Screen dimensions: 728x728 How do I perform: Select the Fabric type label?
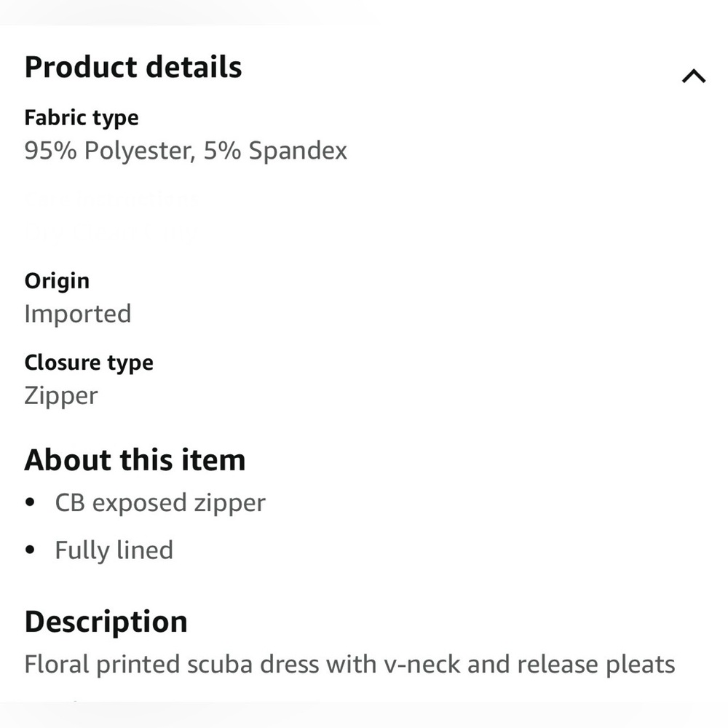pos(81,118)
